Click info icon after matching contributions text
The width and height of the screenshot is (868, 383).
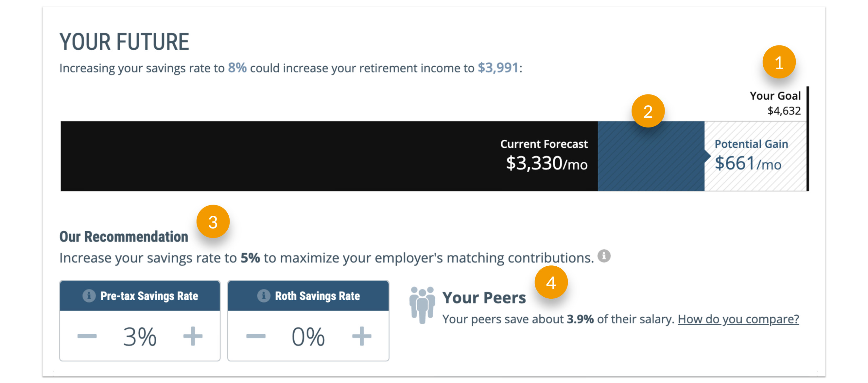[x=604, y=256]
